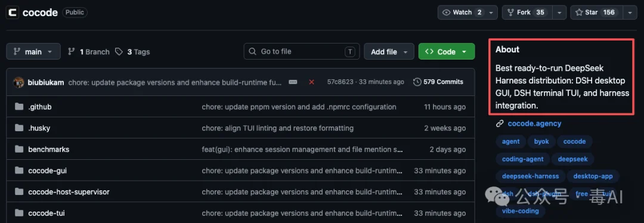
Task: Click the cocode-gui folder icon
Action: point(19,171)
